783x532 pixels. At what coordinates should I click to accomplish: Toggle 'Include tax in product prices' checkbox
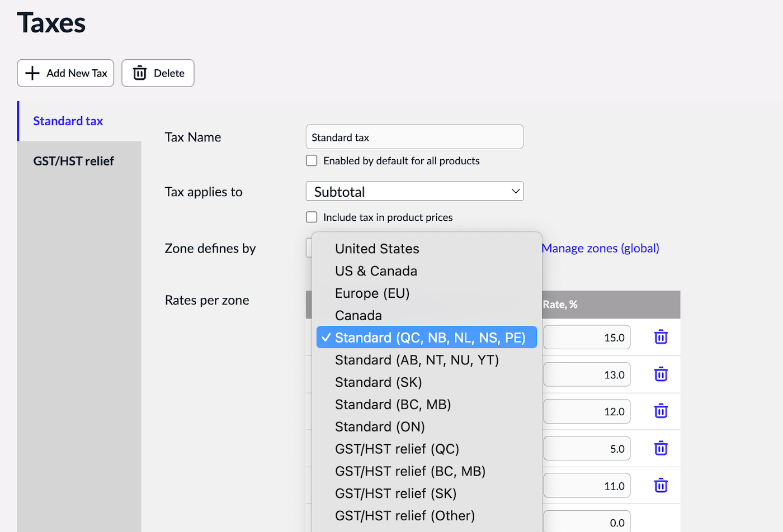pyautogui.click(x=312, y=217)
